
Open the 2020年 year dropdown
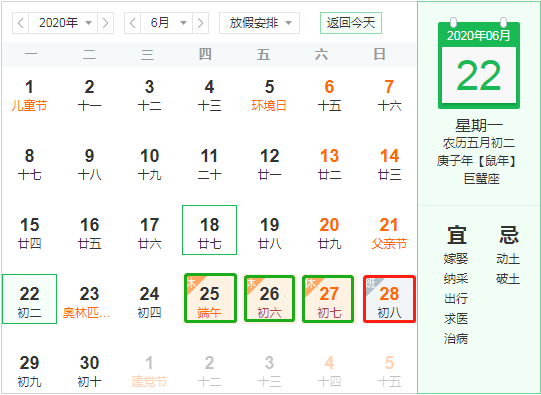click(63, 23)
